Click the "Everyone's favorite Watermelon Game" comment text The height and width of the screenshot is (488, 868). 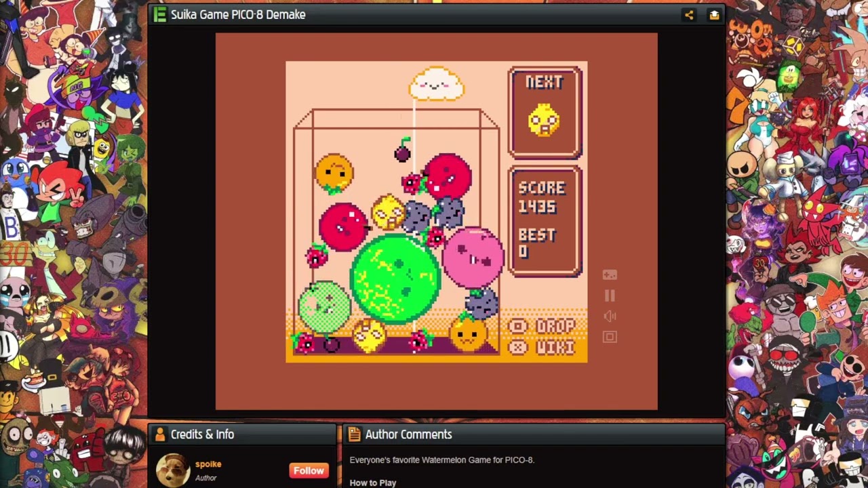click(442, 460)
